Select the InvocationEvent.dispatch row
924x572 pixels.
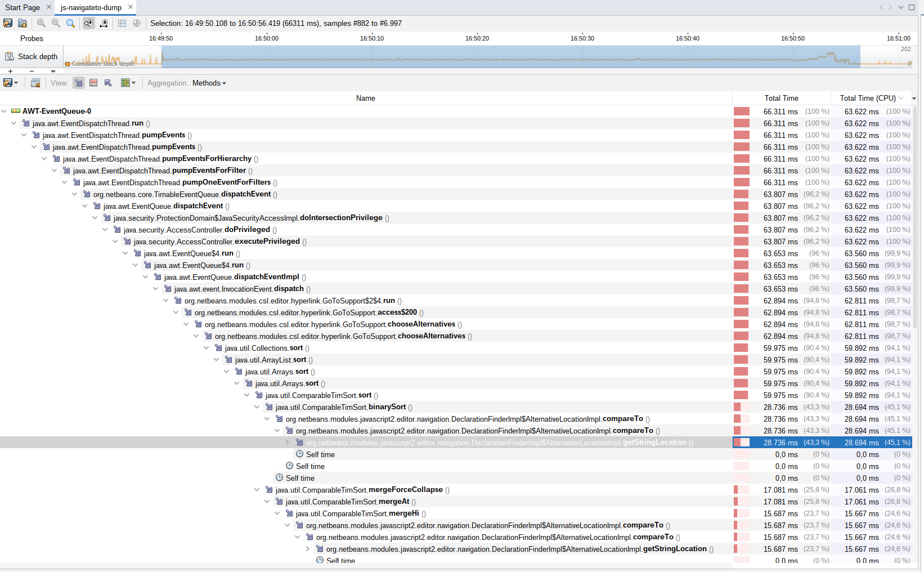[x=456, y=289]
